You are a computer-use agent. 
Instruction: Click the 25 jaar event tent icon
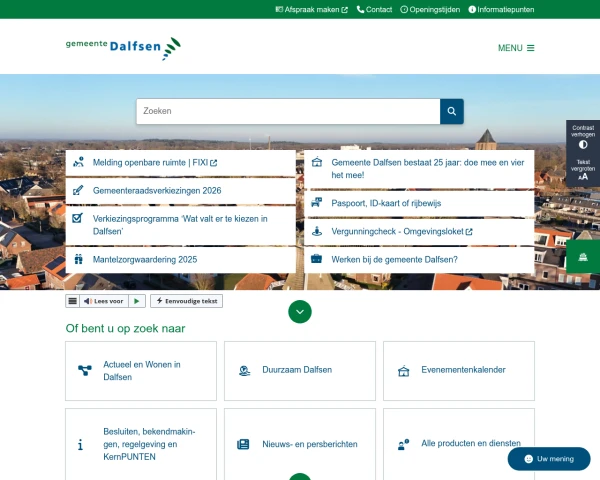pyautogui.click(x=317, y=162)
